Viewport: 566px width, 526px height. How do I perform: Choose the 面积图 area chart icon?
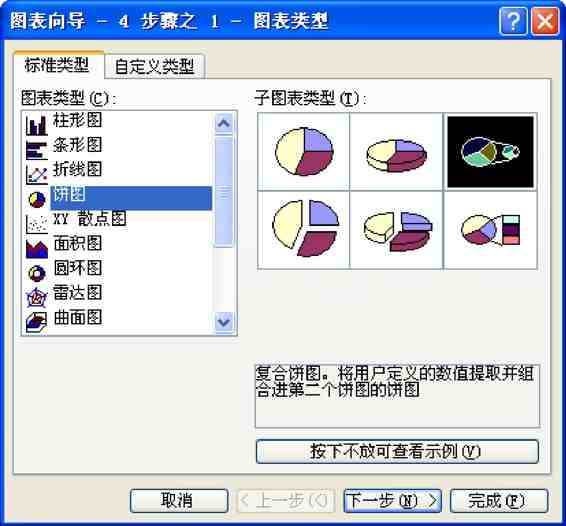36,249
